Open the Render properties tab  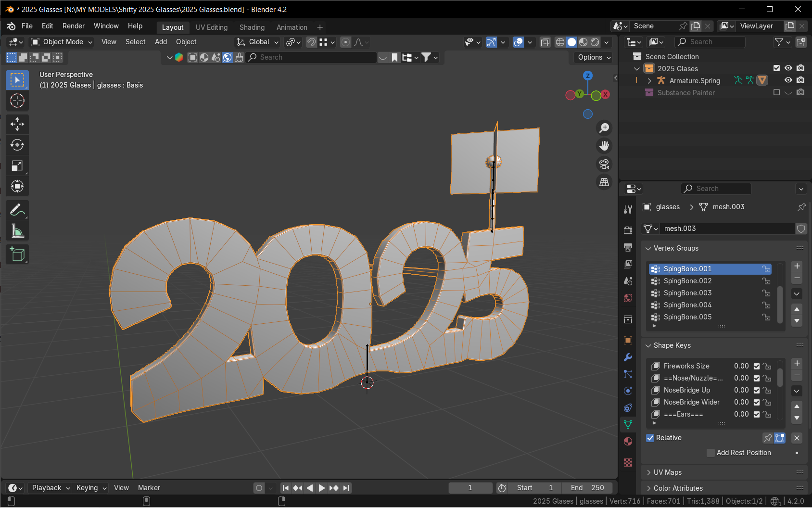click(628, 230)
